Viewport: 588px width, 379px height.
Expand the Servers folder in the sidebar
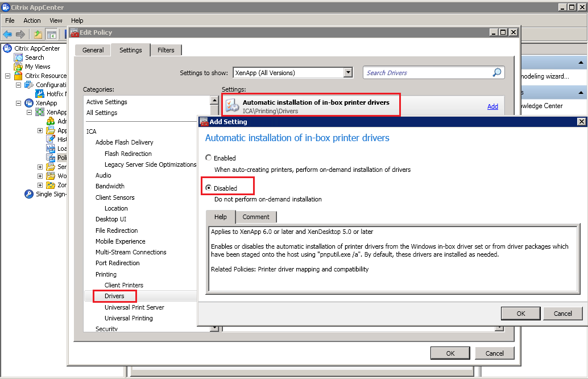(40, 166)
